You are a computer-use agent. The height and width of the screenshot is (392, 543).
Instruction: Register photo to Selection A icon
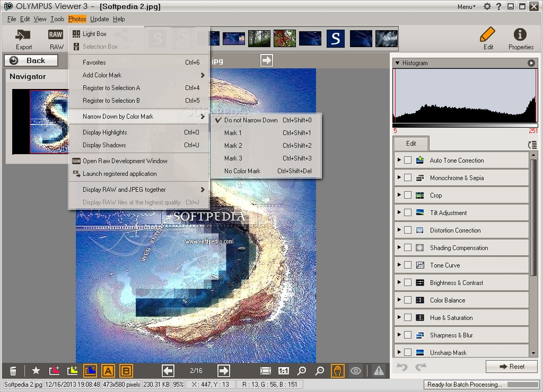coord(108,371)
